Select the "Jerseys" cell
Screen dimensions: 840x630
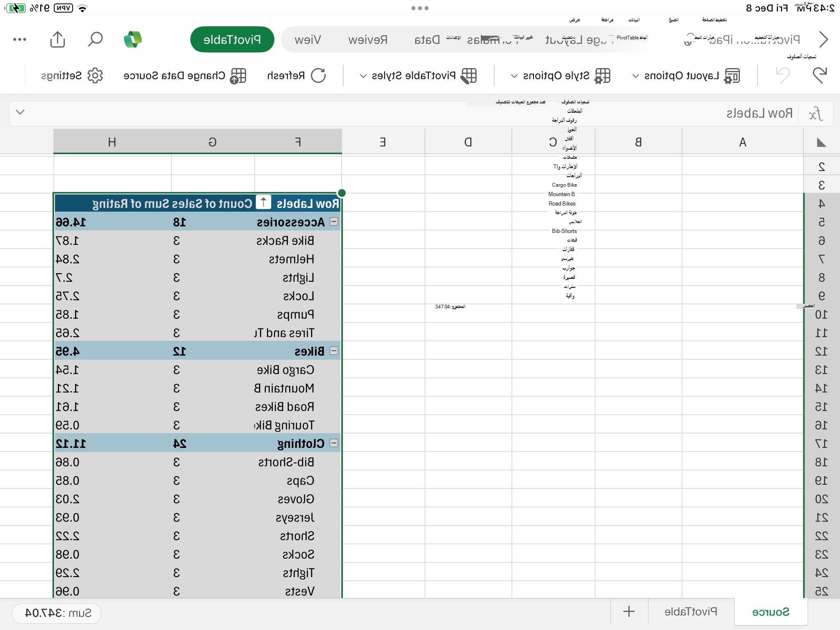tap(298, 518)
